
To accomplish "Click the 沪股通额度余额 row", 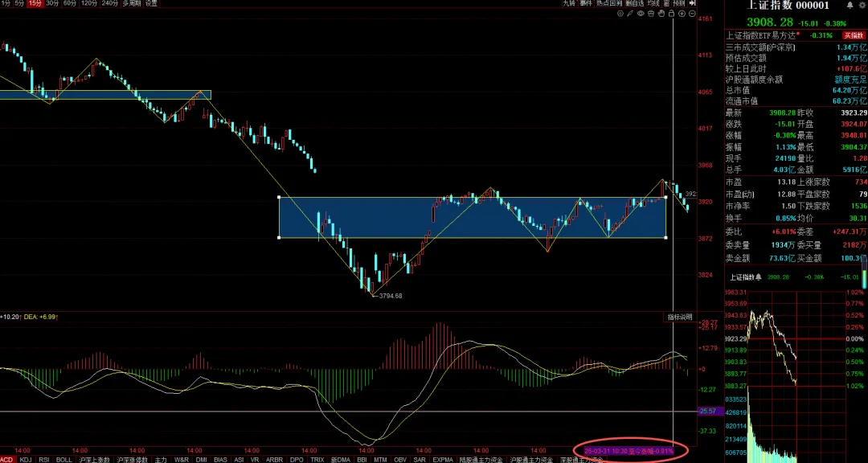I will tap(796, 80).
